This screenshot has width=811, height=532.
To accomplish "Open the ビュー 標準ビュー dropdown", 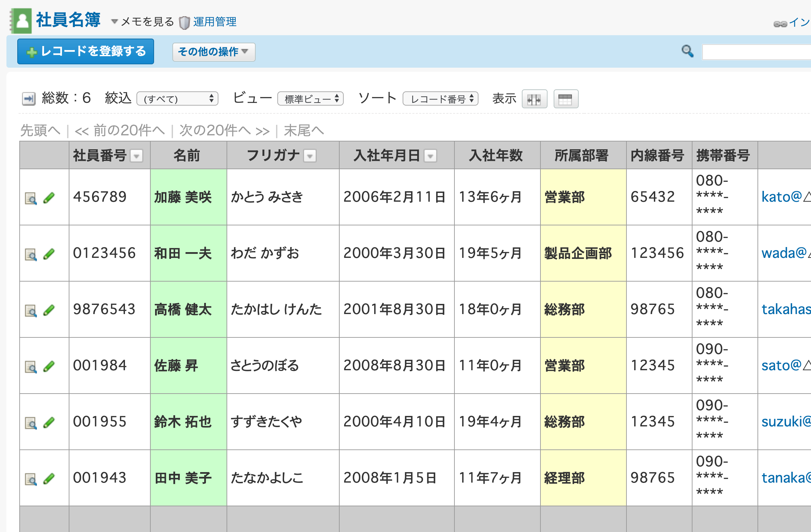I will click(311, 99).
